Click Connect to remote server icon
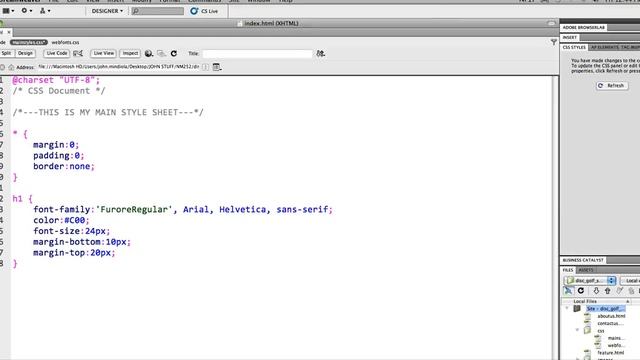The height and width of the screenshot is (360, 640). [x=568, y=291]
